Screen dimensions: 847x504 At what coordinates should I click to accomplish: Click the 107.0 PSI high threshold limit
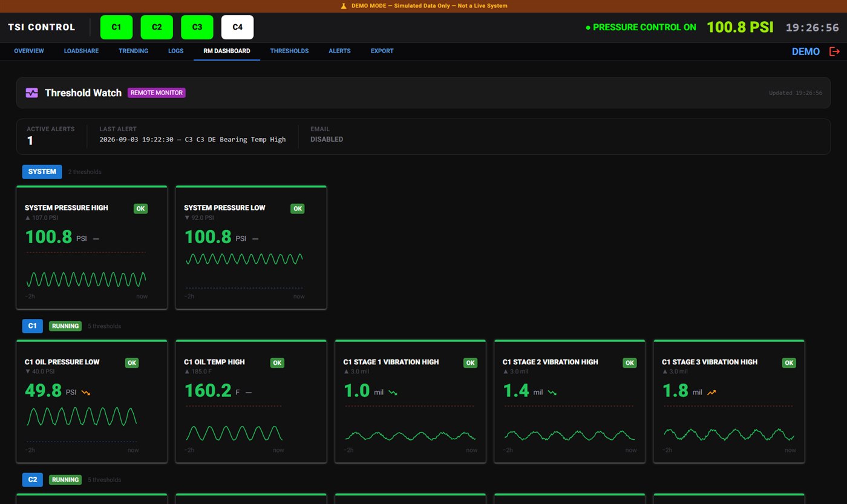point(42,218)
